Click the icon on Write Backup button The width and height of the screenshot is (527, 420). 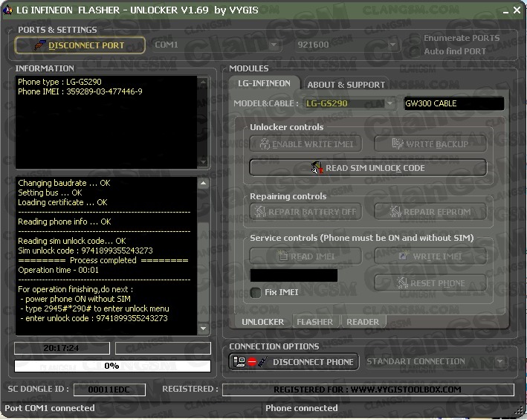point(397,143)
